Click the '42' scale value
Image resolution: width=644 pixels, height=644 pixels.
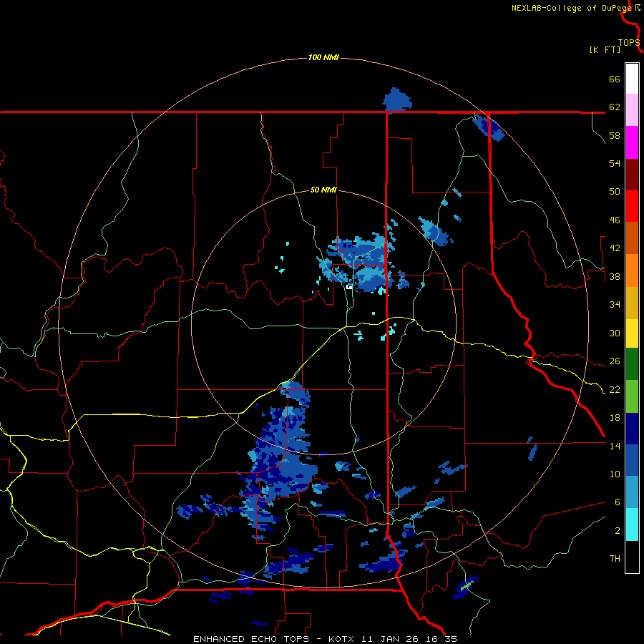tap(615, 248)
